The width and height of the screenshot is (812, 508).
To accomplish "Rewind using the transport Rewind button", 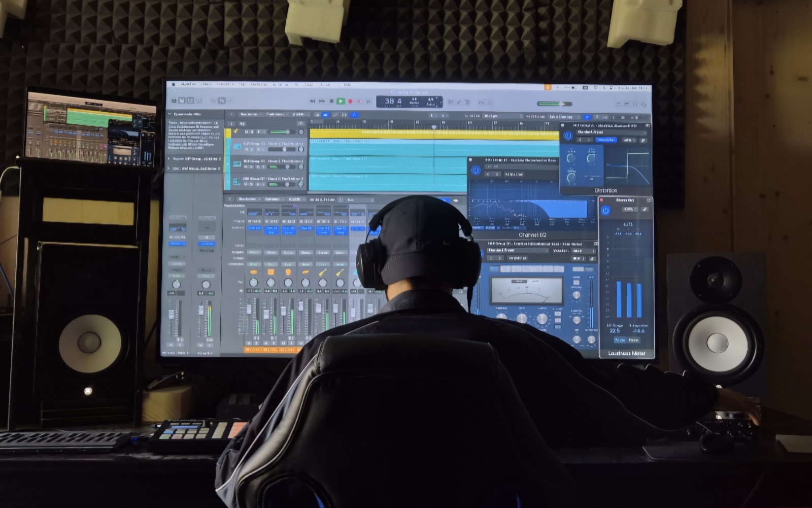I will (x=312, y=101).
